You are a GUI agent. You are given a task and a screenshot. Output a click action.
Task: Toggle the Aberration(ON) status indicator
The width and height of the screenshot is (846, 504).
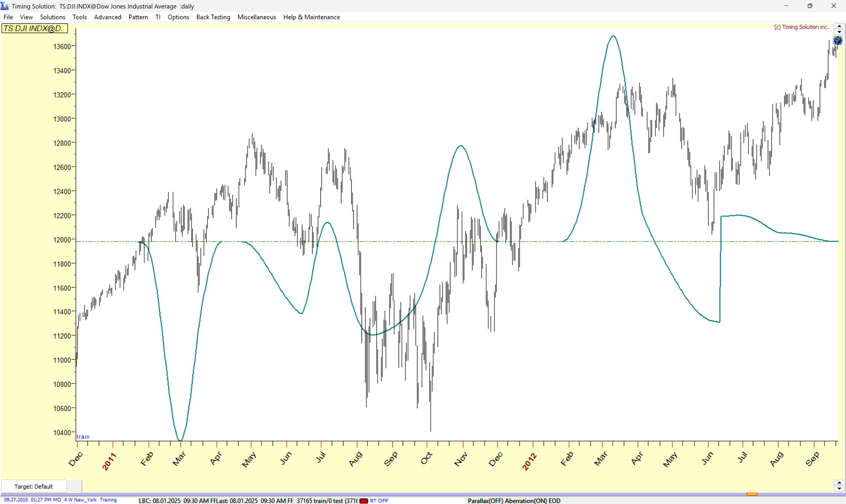(x=526, y=500)
